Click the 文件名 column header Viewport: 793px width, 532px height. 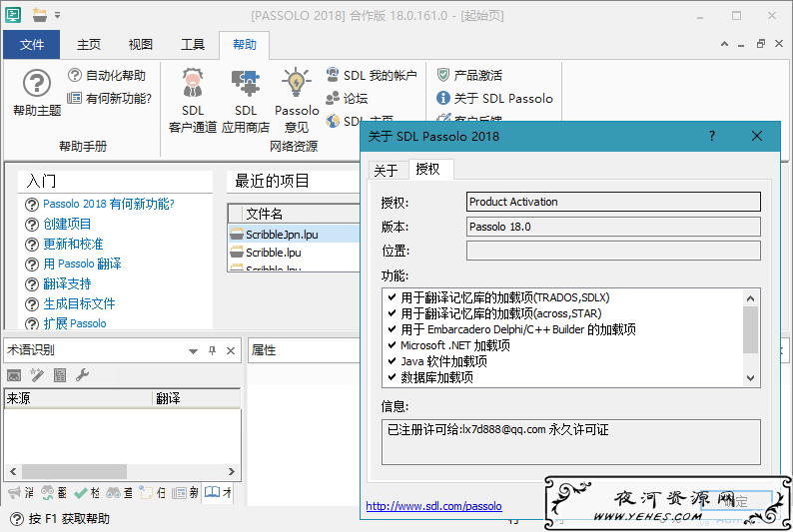301,214
